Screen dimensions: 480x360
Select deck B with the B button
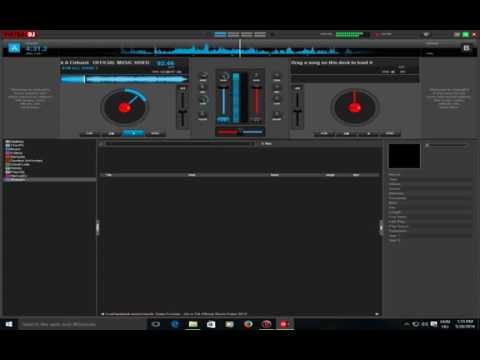tap(466, 48)
